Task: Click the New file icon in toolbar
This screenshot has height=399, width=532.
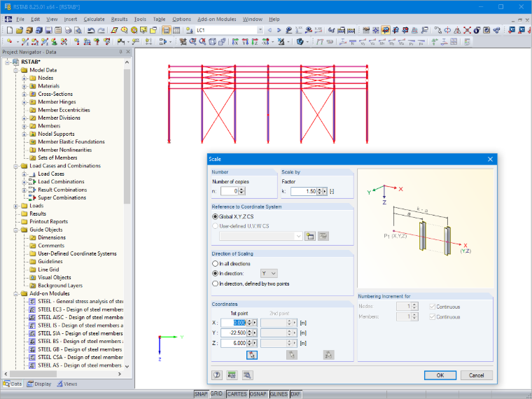Action: pyautogui.click(x=10, y=30)
